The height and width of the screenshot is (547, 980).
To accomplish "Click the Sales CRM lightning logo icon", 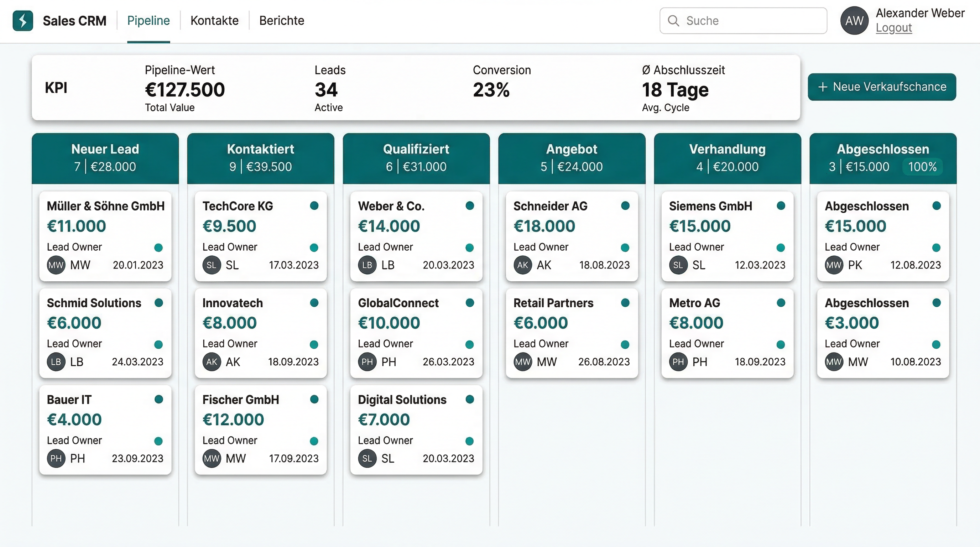I will [x=22, y=21].
